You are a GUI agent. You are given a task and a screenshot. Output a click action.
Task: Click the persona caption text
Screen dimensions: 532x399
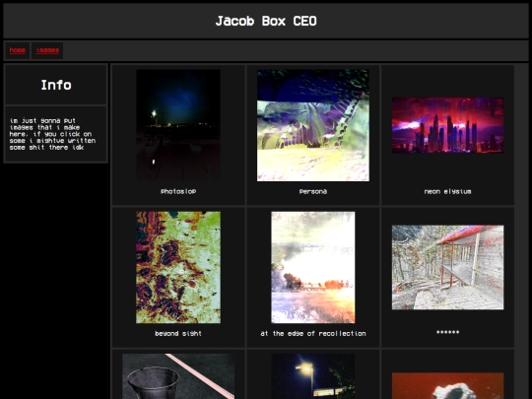pos(313,191)
